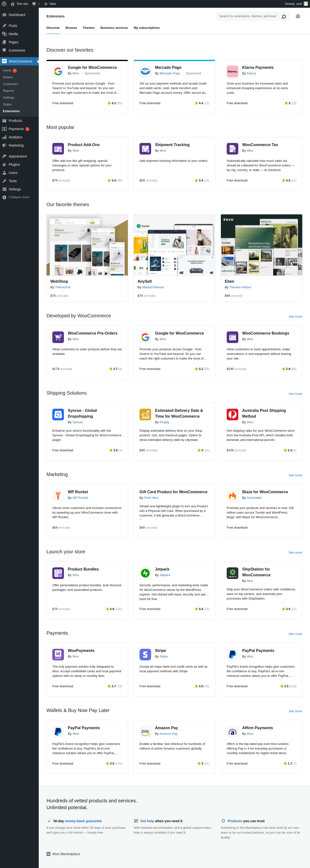310x868 pixels.
Task: Click the Stripe extension icon
Action: pyautogui.click(x=145, y=654)
